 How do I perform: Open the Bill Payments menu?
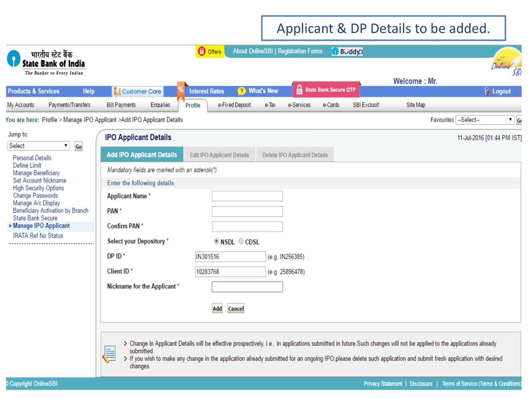[121, 105]
